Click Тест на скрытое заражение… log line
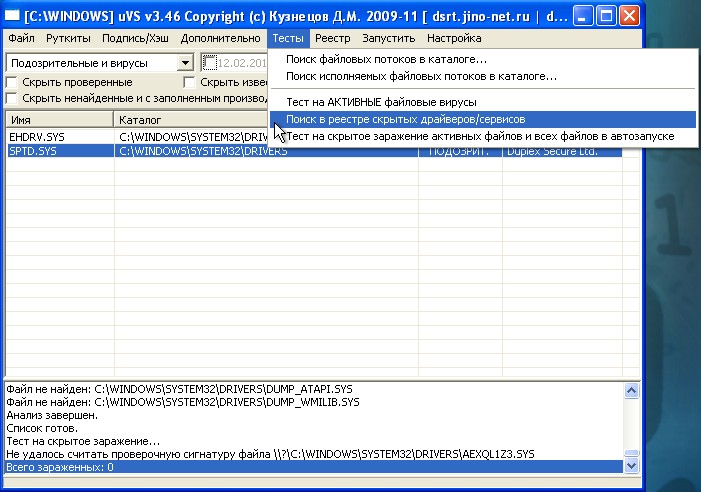Image resolution: width=701 pixels, height=492 pixels. [x=314, y=442]
